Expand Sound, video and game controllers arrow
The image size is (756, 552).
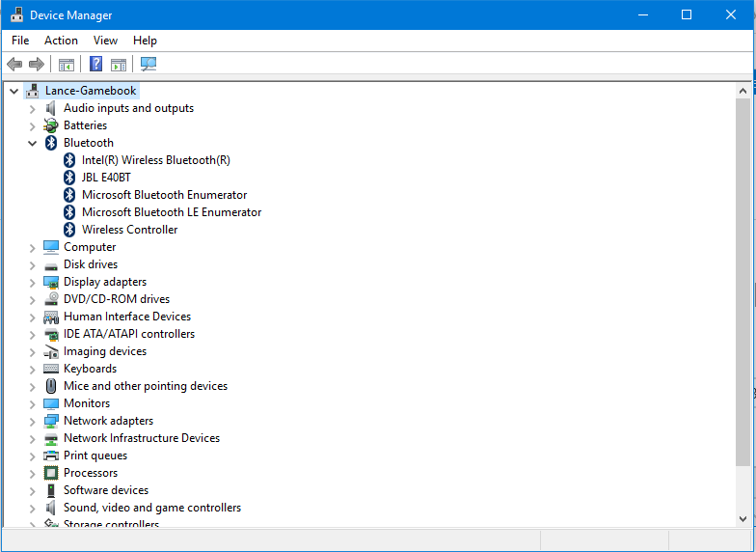(x=33, y=509)
